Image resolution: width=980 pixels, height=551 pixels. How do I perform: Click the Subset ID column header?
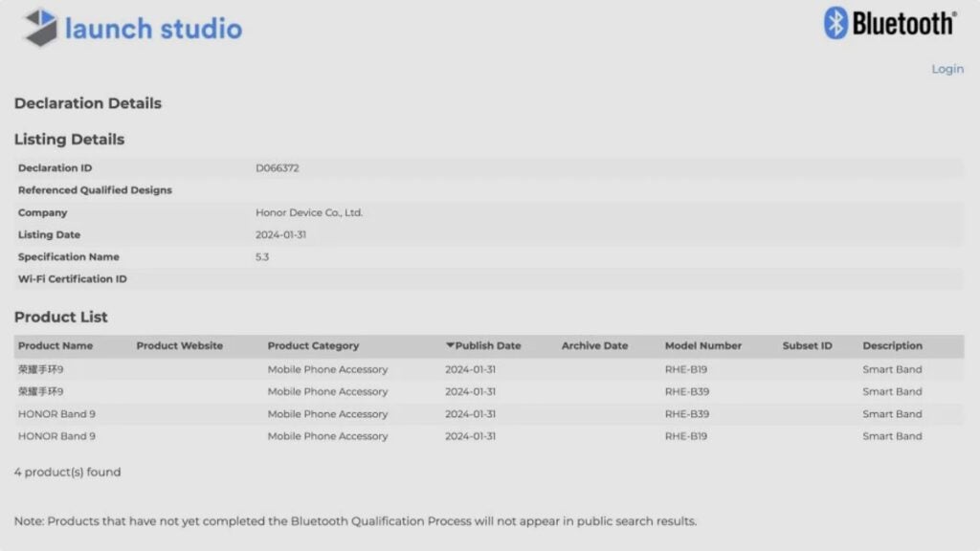tap(807, 345)
